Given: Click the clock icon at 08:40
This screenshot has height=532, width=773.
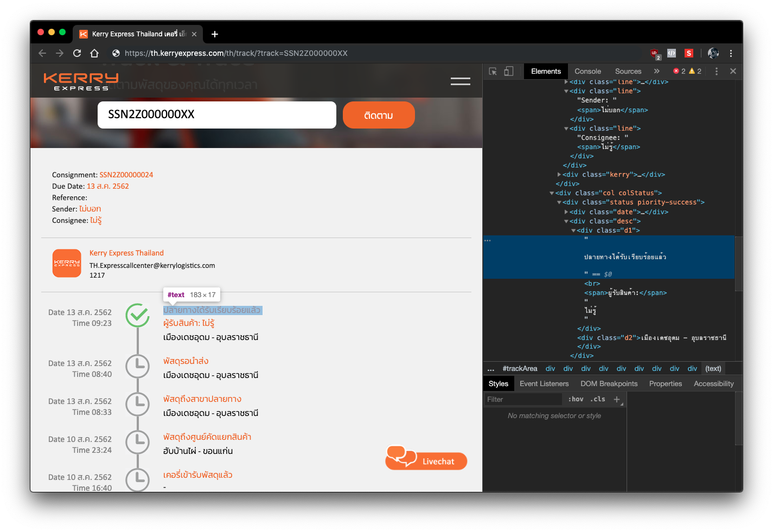Looking at the screenshot, I should click(138, 366).
